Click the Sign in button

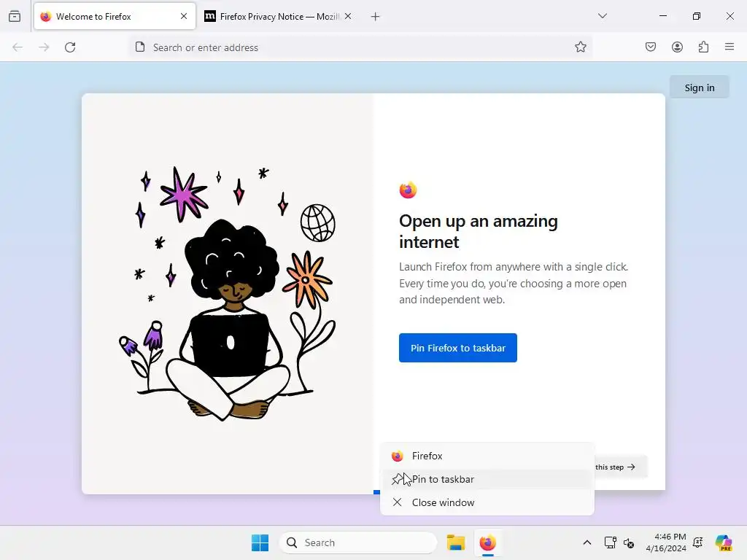tap(700, 87)
